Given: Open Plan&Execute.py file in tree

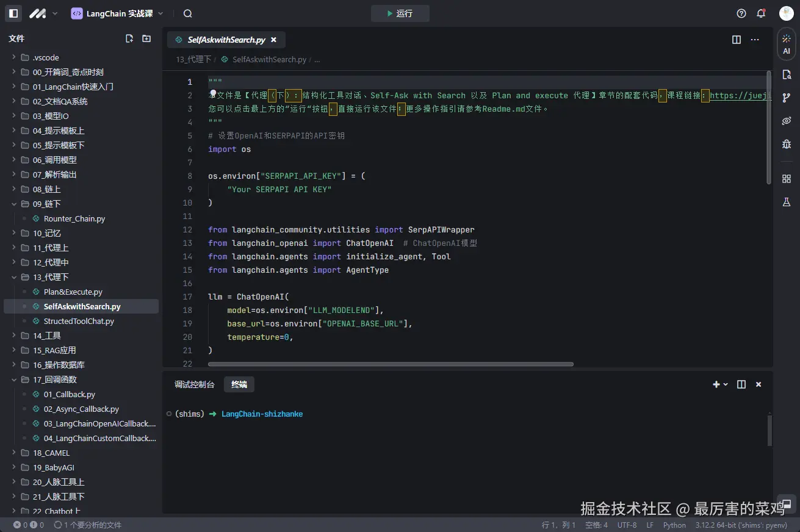Looking at the screenshot, I should pos(73,292).
